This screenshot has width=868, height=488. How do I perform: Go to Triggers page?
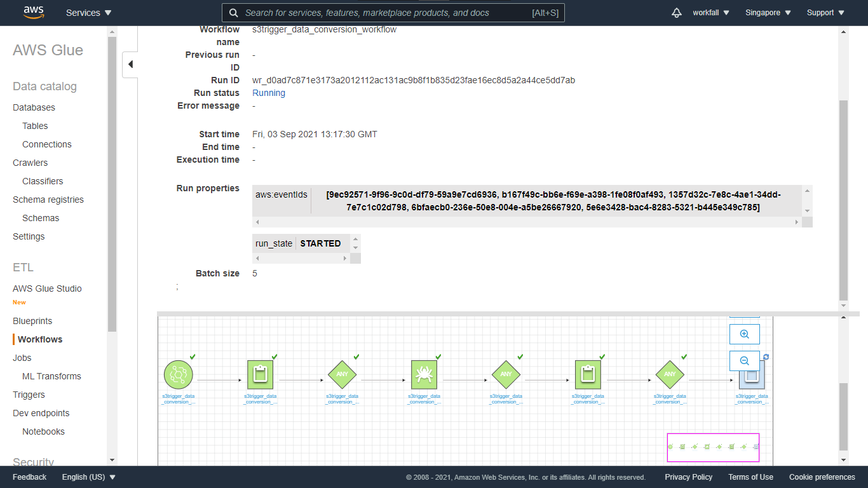tap(29, 395)
